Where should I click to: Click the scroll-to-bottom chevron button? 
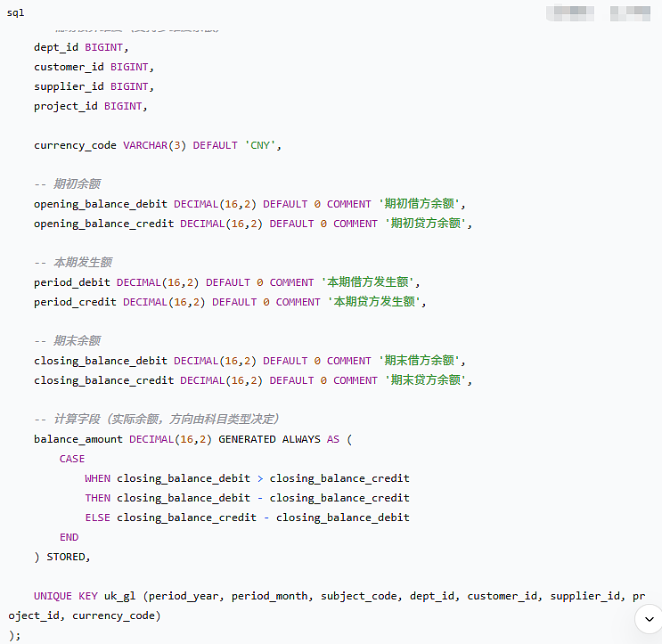tap(650, 619)
